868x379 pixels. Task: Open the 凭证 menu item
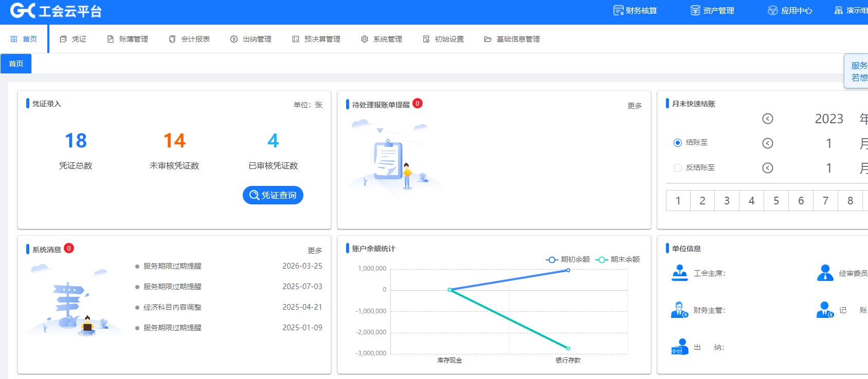pos(73,39)
